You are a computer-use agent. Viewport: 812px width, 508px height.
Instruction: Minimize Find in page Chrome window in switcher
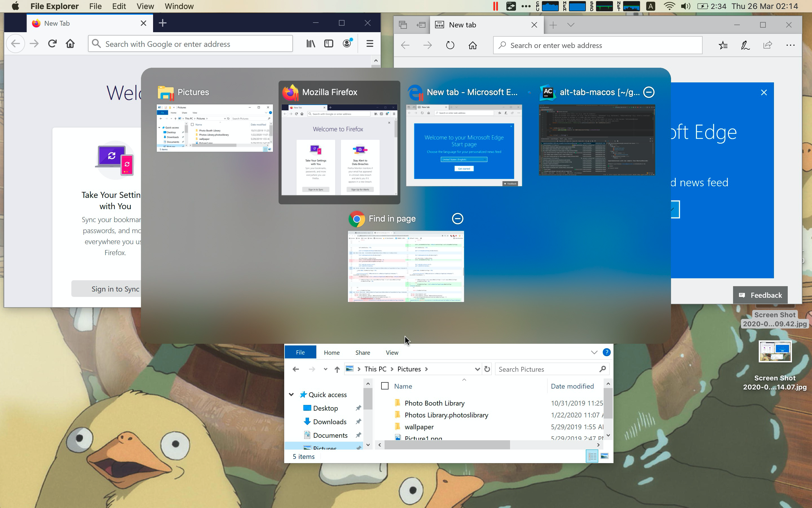458,219
